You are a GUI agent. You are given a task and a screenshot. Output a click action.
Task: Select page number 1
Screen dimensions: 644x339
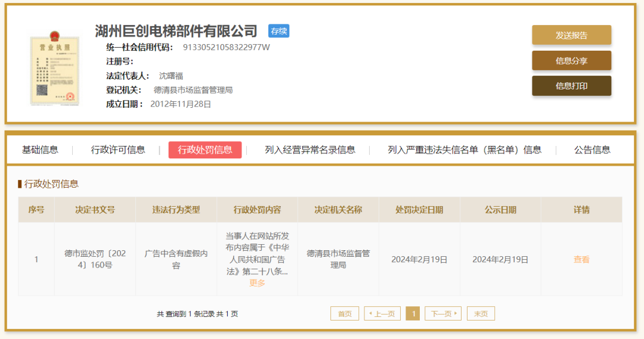pyautogui.click(x=413, y=313)
